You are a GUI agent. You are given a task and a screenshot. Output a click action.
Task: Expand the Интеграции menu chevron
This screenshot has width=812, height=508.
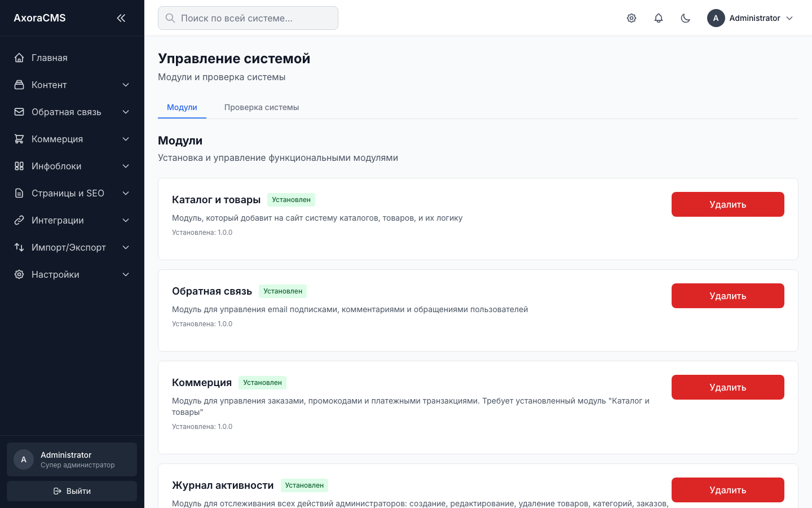(126, 220)
